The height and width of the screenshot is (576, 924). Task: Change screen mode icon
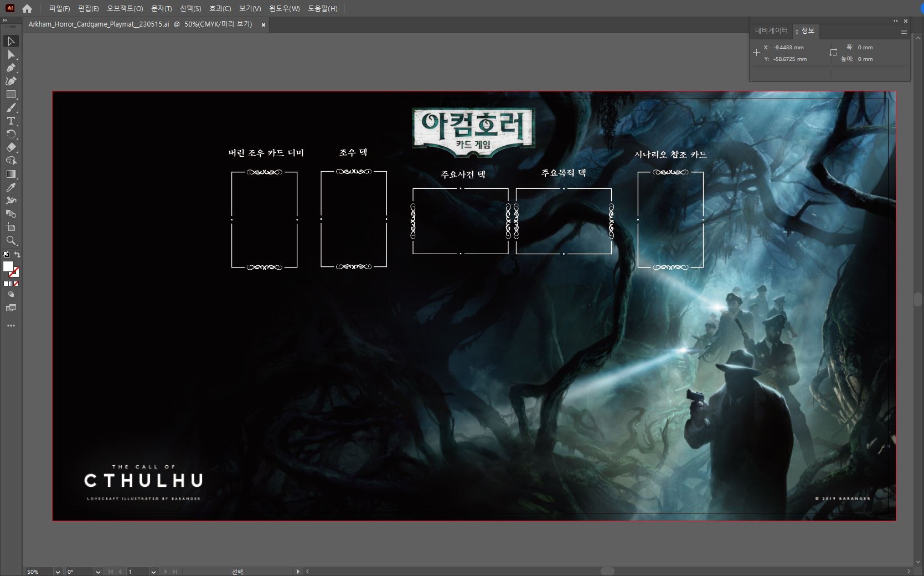[x=11, y=308]
